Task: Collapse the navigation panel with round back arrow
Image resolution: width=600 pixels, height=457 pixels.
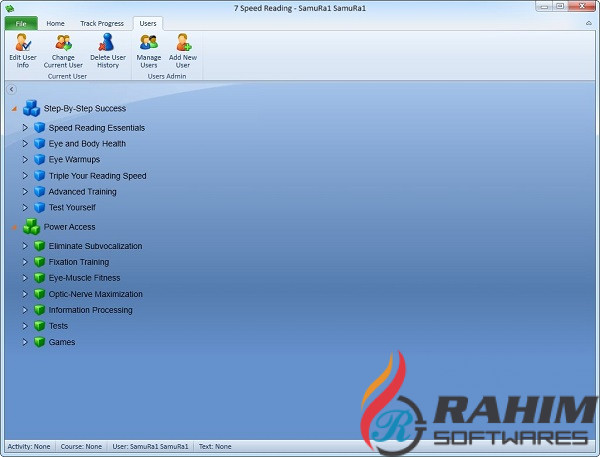Action: (11, 89)
